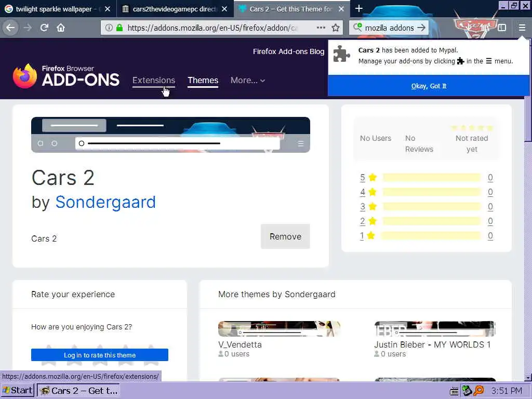Viewport: 532px width, 399px height.
Task: Click Log in to rate this theme
Action: pyautogui.click(x=100, y=355)
